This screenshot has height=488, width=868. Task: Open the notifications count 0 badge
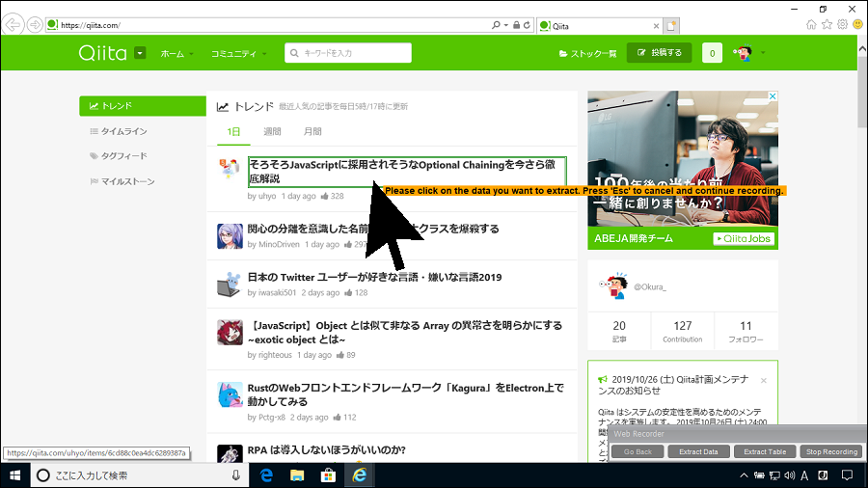712,53
